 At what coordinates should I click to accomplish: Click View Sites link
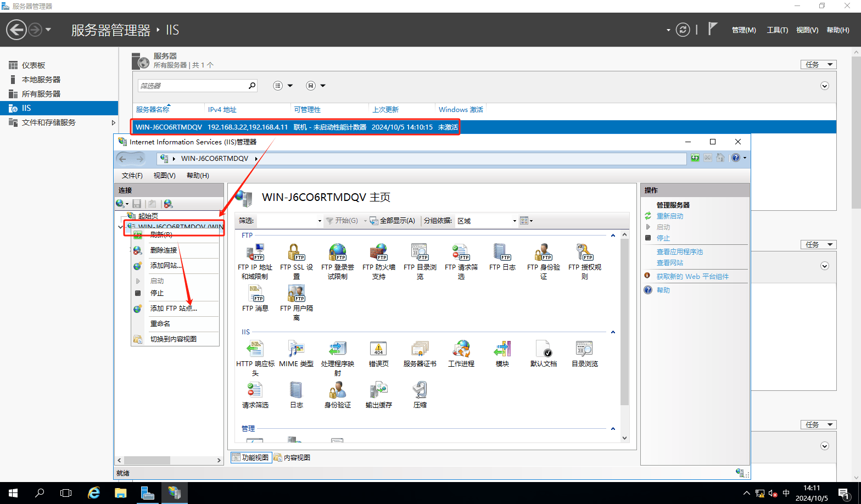tap(670, 263)
